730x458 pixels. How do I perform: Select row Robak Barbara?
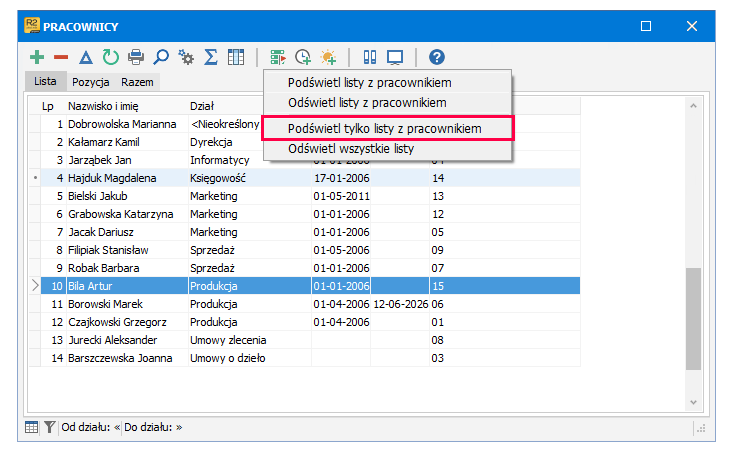pos(305,268)
